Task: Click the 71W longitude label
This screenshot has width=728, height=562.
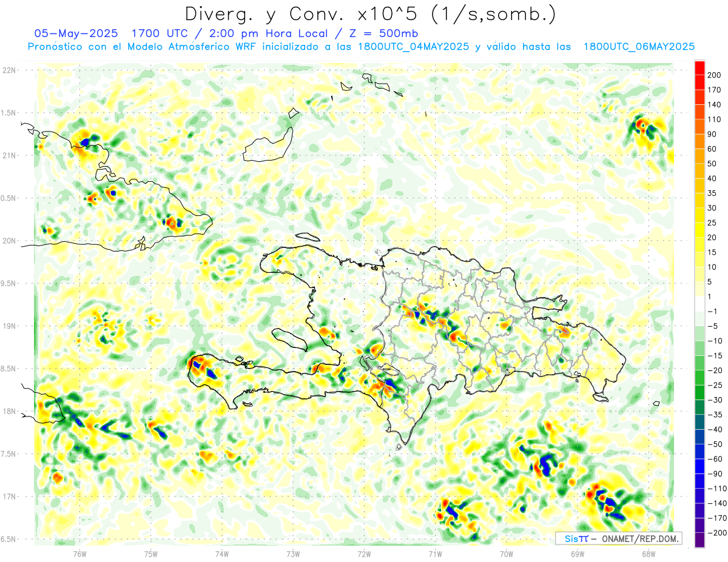Action: [435, 554]
